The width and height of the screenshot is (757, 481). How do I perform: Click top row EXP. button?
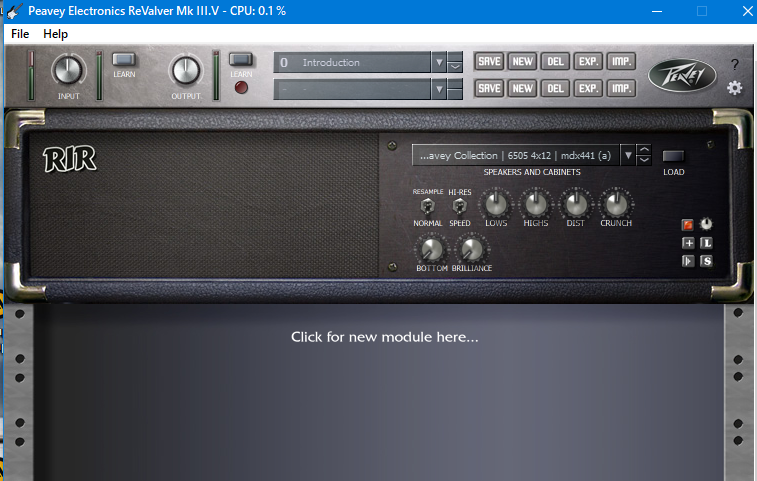coord(588,61)
